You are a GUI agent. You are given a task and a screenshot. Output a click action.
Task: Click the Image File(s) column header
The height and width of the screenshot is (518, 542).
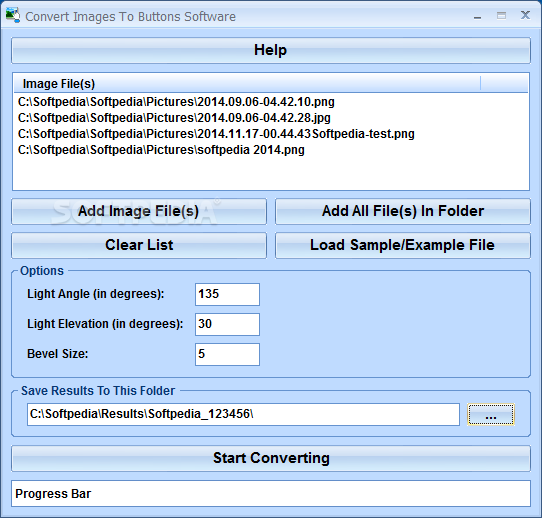pyautogui.click(x=247, y=84)
